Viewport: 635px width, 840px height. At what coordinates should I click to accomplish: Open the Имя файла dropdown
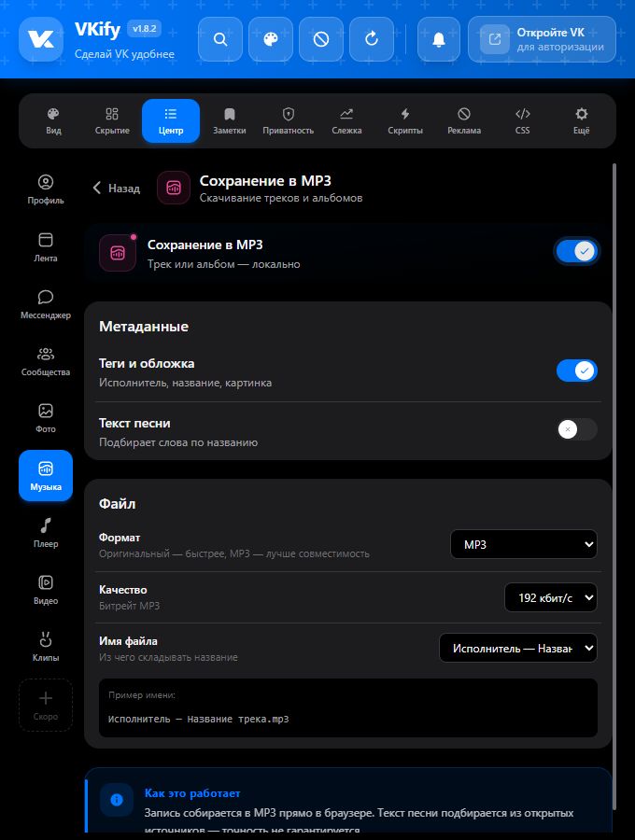[x=518, y=648]
